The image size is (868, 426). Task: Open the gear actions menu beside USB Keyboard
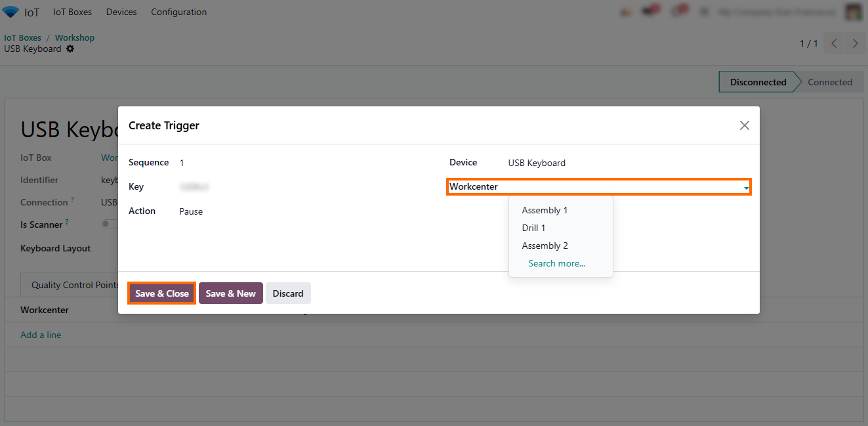(70, 49)
